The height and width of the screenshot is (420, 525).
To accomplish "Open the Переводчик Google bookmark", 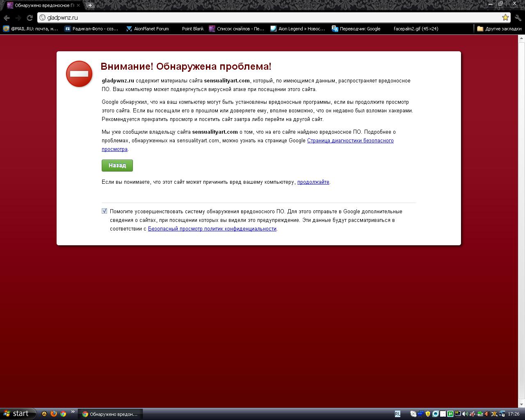I will click(356, 29).
